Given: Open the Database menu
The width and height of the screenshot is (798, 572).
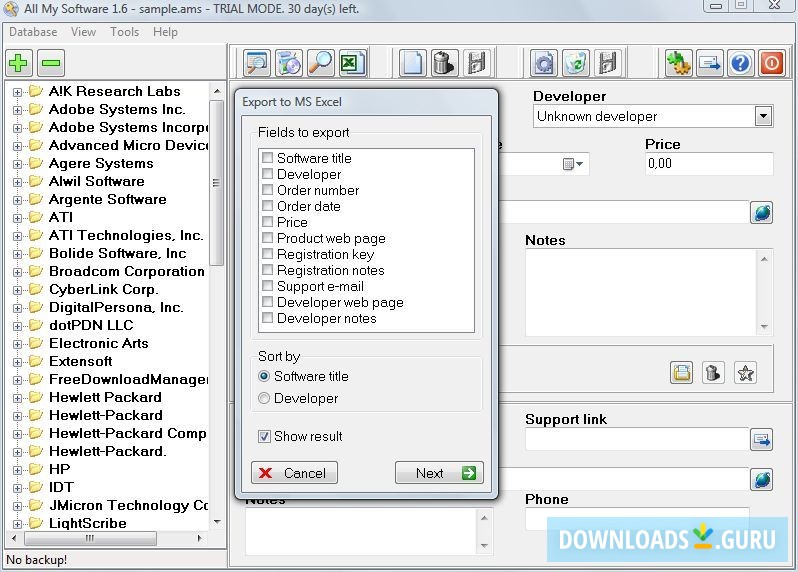Looking at the screenshot, I should point(33,32).
